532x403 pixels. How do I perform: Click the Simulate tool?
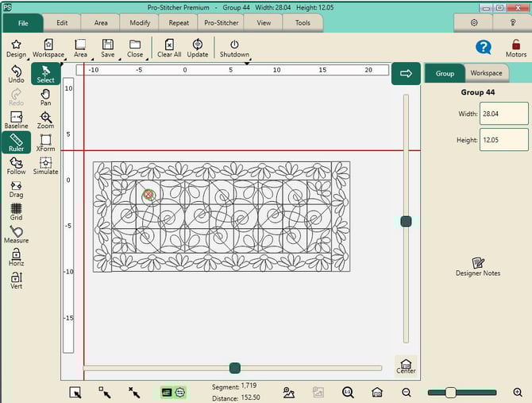click(45, 166)
